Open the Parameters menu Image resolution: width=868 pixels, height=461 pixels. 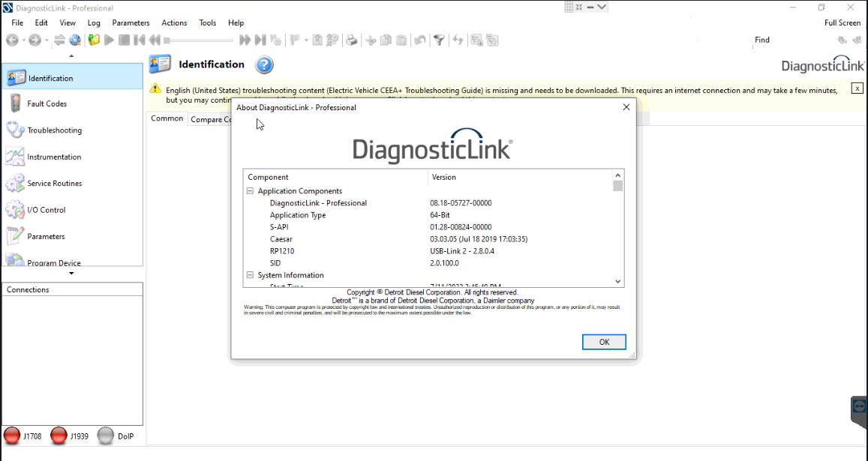pos(131,22)
